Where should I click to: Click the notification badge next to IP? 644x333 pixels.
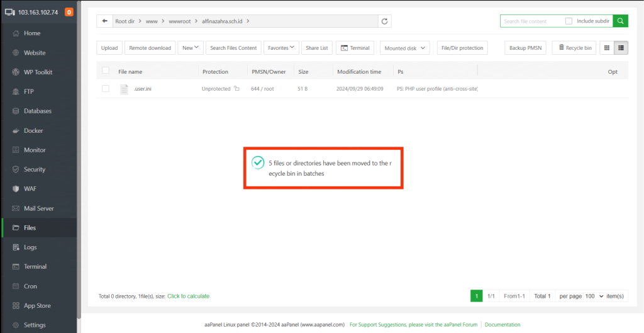[69, 12]
